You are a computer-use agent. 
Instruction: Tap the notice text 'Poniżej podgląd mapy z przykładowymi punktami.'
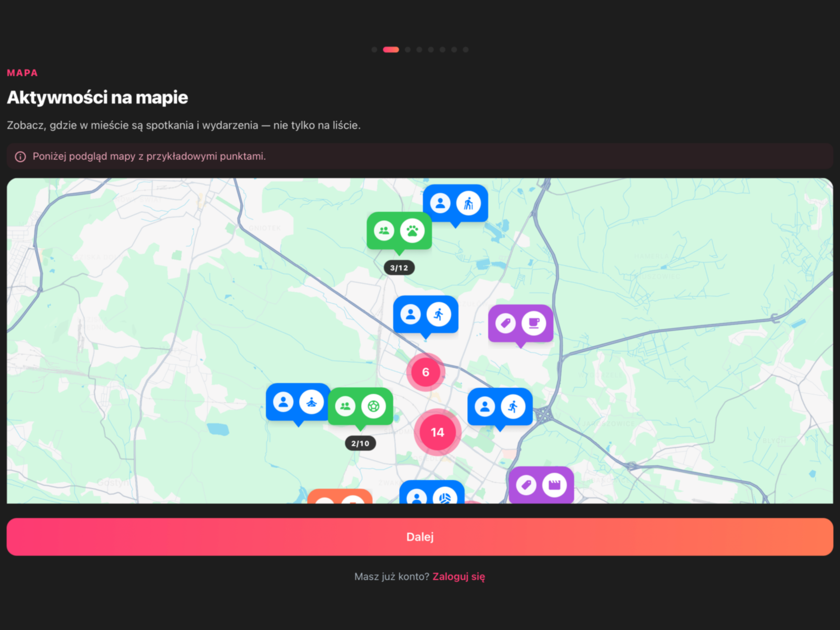pos(149,156)
